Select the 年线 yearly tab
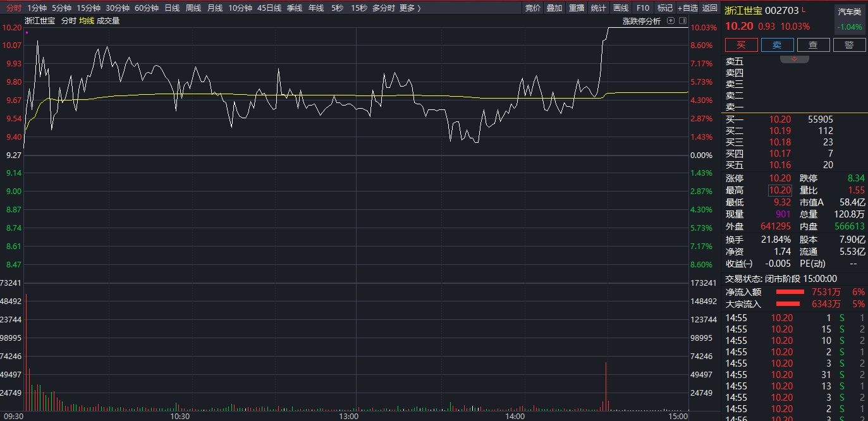 [x=316, y=8]
